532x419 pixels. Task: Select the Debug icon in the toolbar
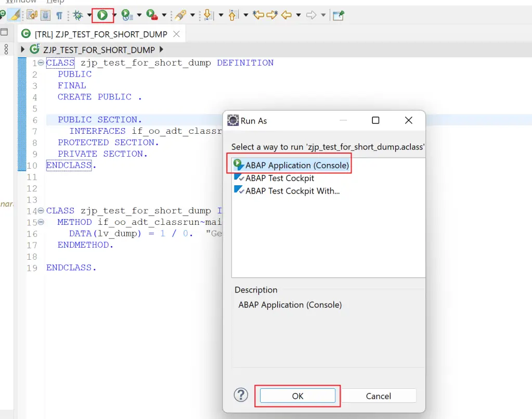78,15
